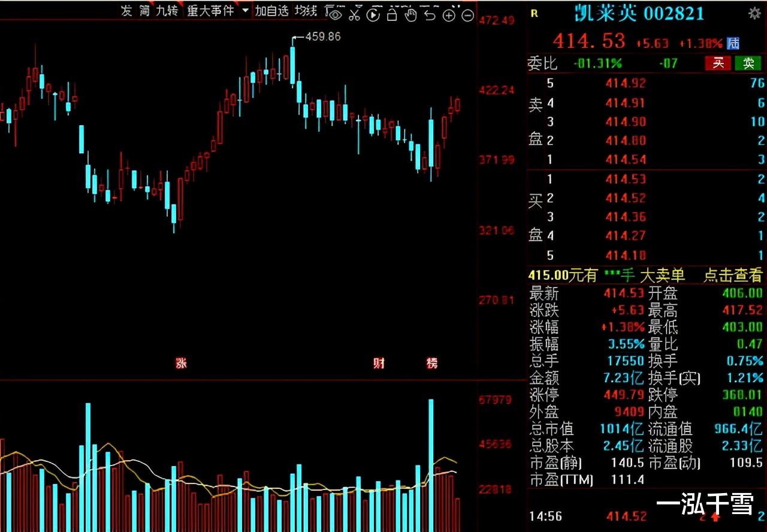
Task: Select sell level 5 price 414.92
Action: tap(626, 83)
